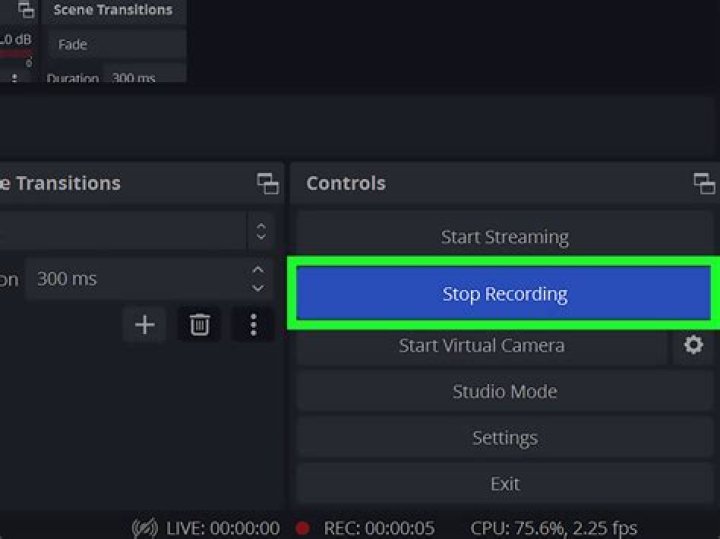Open OBS Settings from Controls

(x=504, y=437)
